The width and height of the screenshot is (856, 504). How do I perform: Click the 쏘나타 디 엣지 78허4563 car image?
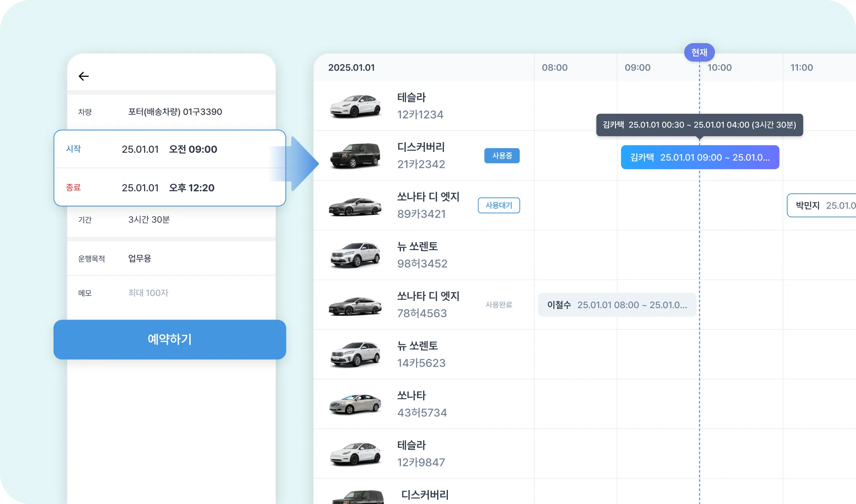355,306
